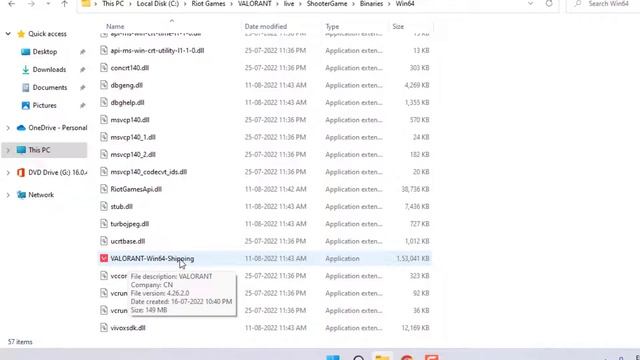640x360 pixels.
Task: Click the Pictures pin icon
Action: (x=82, y=105)
